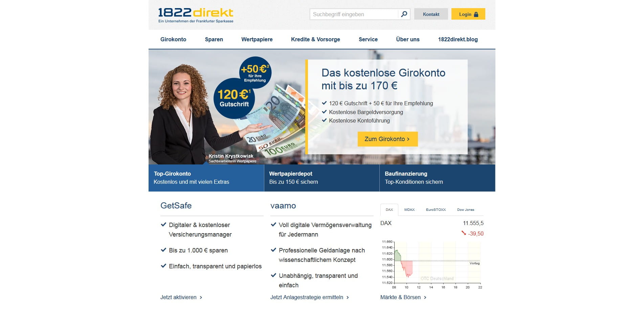Click the lock icon in Login button

[476, 14]
